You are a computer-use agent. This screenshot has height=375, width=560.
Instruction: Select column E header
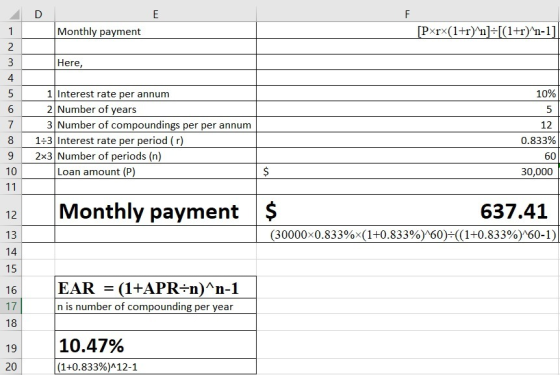155,14
